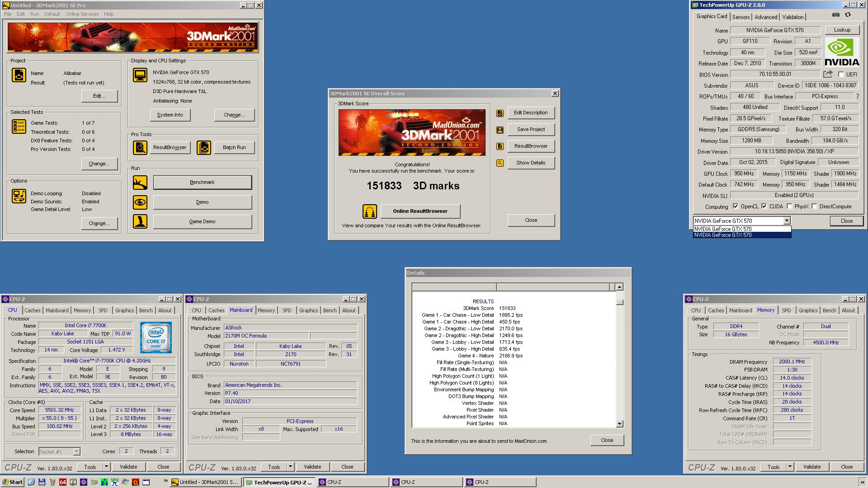Screen dimensions: 868x488
Task: Open the GPU selection dropdown arrow in GPU-Z
Action: (x=787, y=221)
